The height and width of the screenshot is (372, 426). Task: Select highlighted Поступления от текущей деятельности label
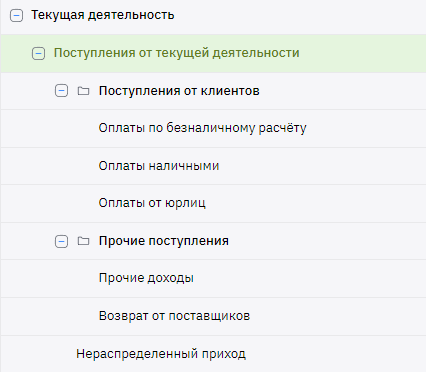(177, 53)
